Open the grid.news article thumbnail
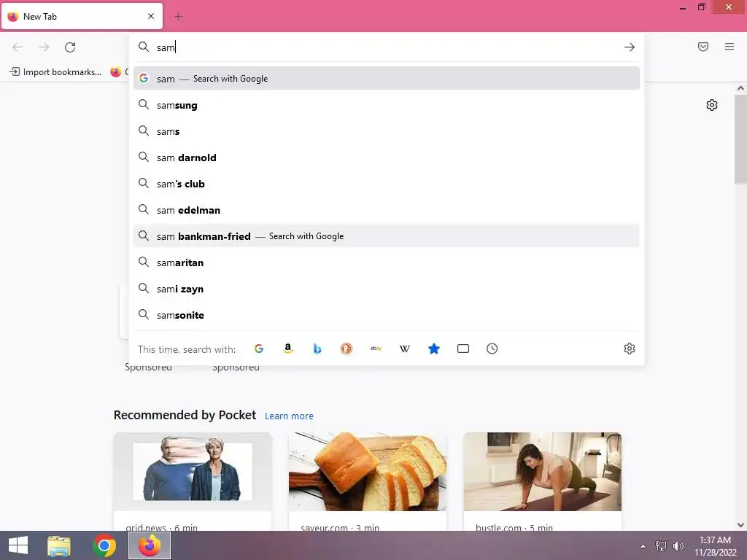 click(193, 472)
